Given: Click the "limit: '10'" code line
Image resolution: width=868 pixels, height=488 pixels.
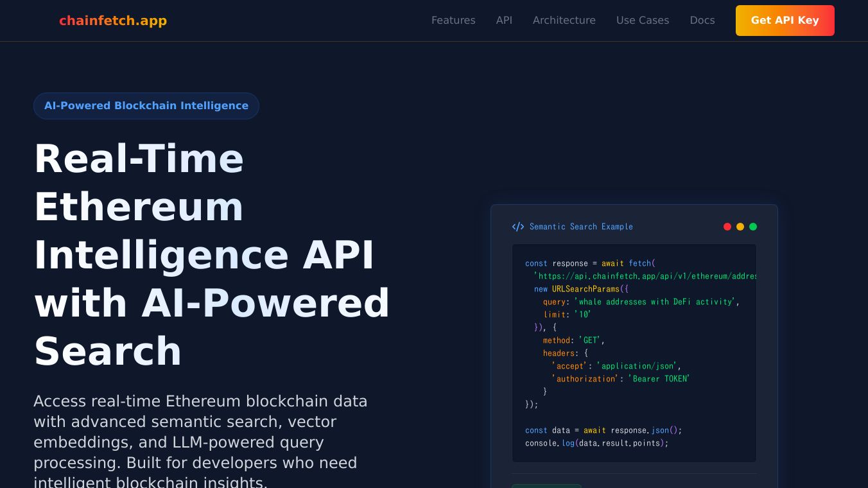Looking at the screenshot, I should pos(567,315).
